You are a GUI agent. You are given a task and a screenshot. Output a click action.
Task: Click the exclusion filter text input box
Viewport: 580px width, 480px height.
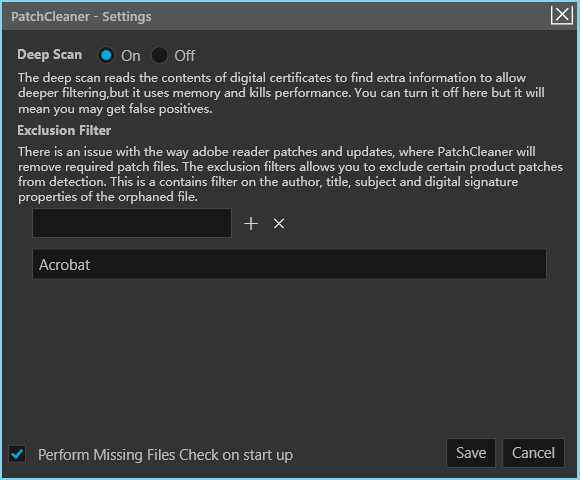pos(132,223)
